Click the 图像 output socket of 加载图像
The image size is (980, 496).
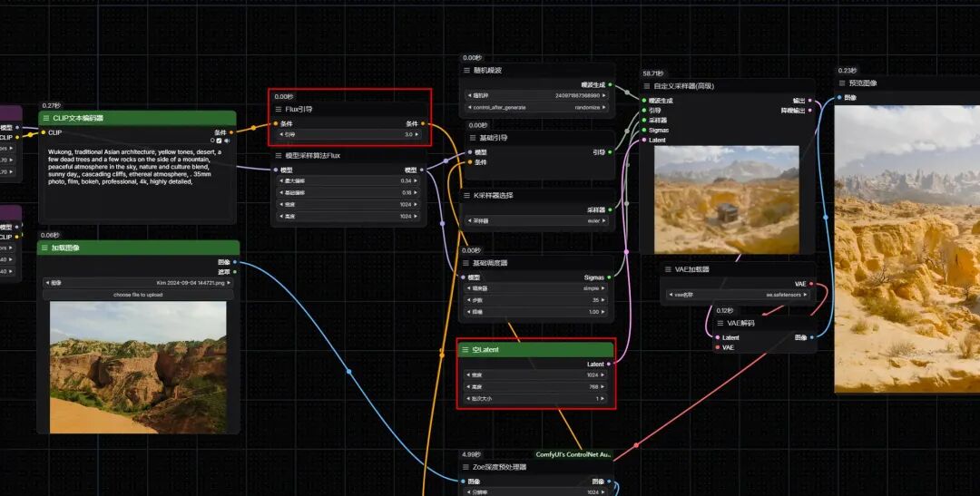(235, 262)
